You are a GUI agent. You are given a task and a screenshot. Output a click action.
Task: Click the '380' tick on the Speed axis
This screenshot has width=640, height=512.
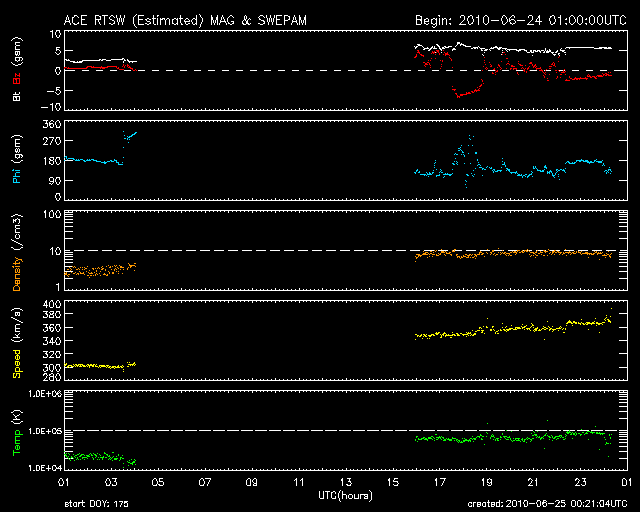(x=52, y=314)
